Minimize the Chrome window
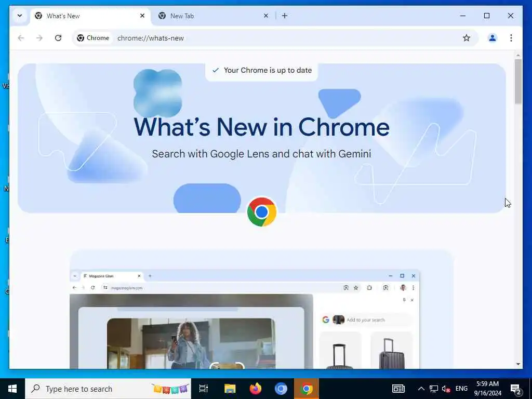This screenshot has width=532, height=399. pos(463,16)
